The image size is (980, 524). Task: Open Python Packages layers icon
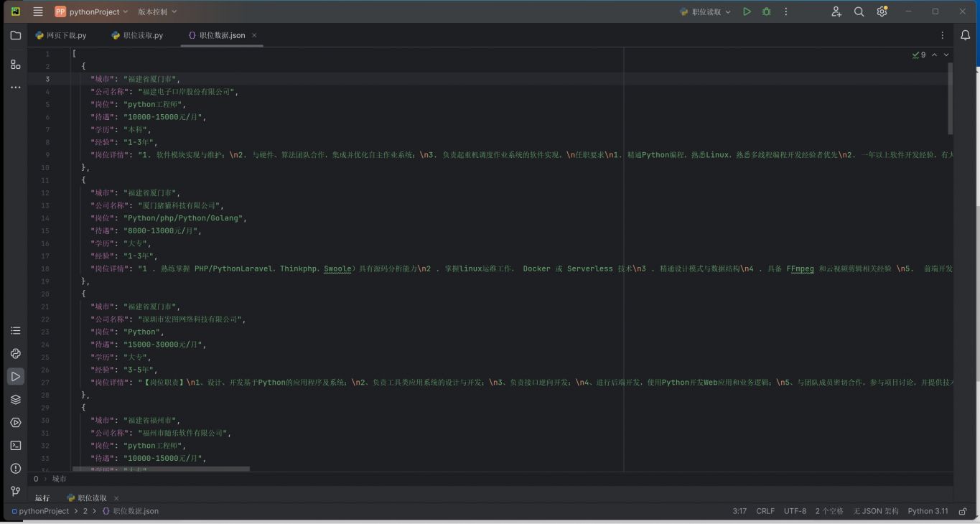click(15, 399)
